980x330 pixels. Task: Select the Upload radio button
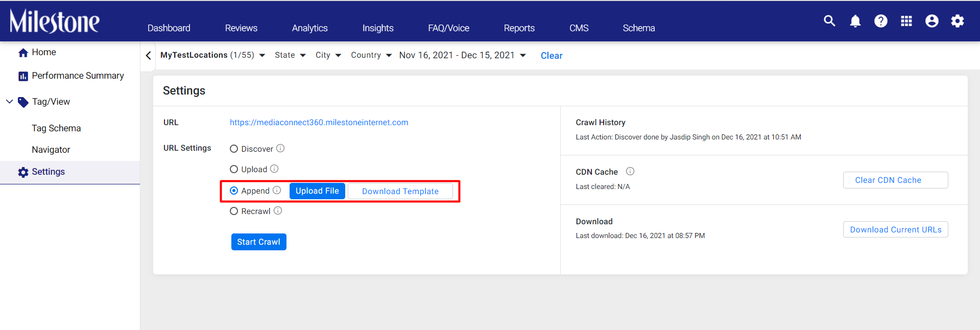coord(234,169)
